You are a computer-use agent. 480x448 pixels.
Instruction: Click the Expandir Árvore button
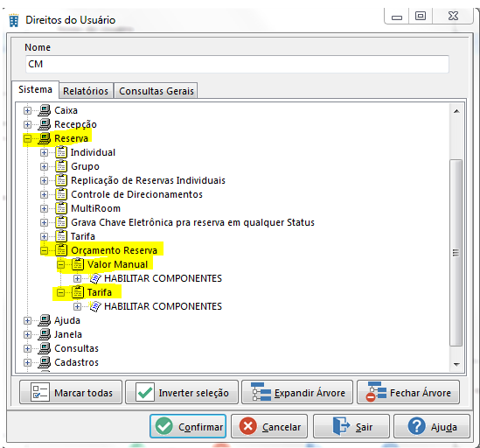pos(297,393)
